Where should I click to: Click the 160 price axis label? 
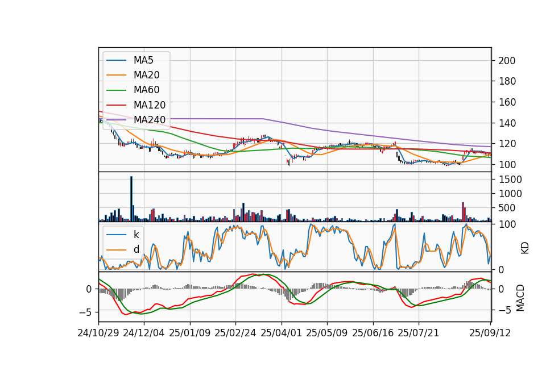(x=507, y=102)
